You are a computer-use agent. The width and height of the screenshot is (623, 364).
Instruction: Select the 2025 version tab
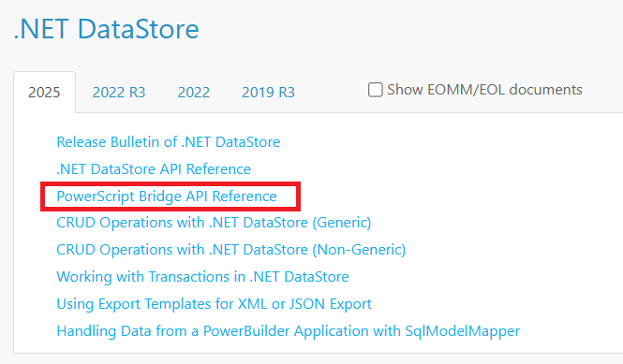[x=44, y=92]
